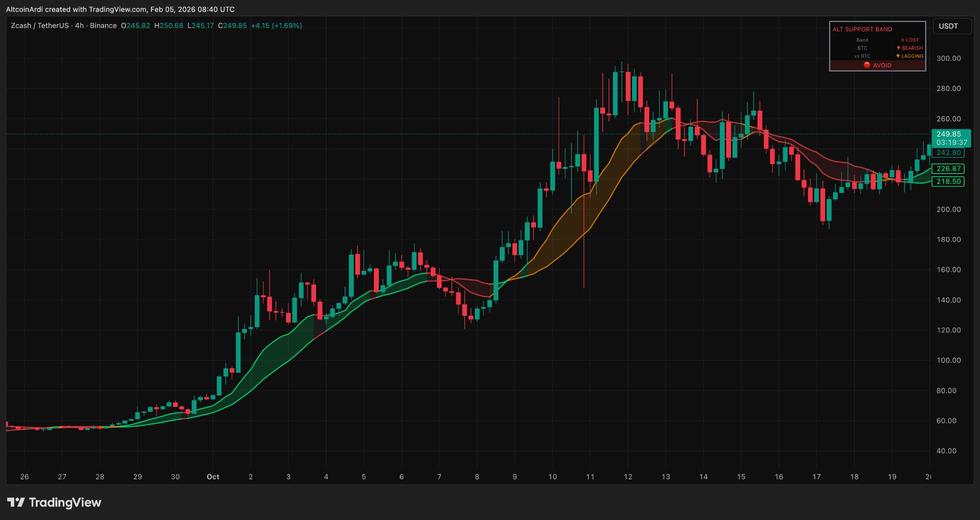Click the BEARISH BTC status arrow
980x520 pixels.
tap(899, 48)
